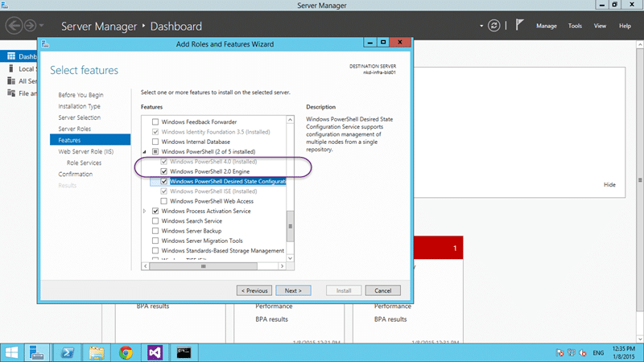Select the Windows Identity Foundation 3.5 row

click(216, 132)
